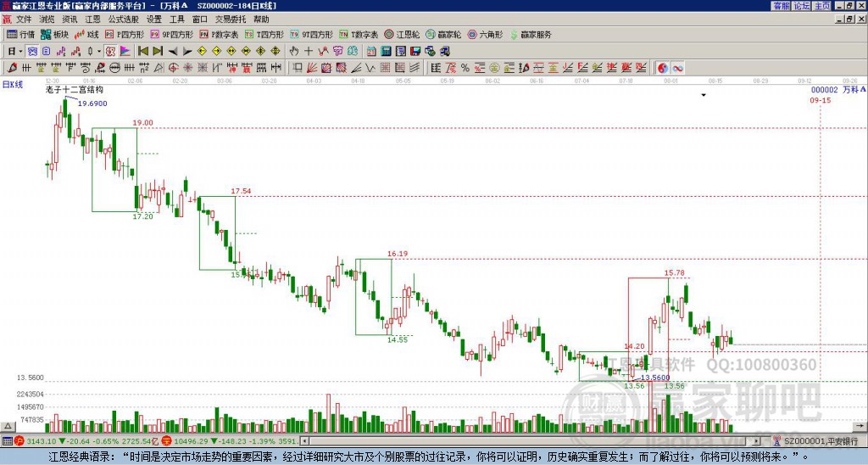Click the calendar 21 icon
Image resolution: width=868 pixels, height=465 pixels.
click(371, 52)
